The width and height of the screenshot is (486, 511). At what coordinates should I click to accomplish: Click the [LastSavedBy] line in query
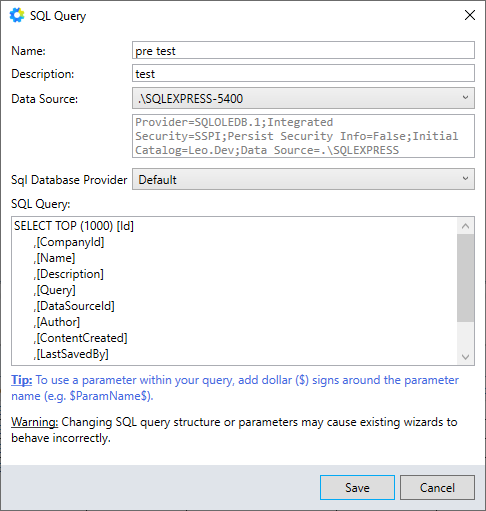pyautogui.click(x=71, y=354)
